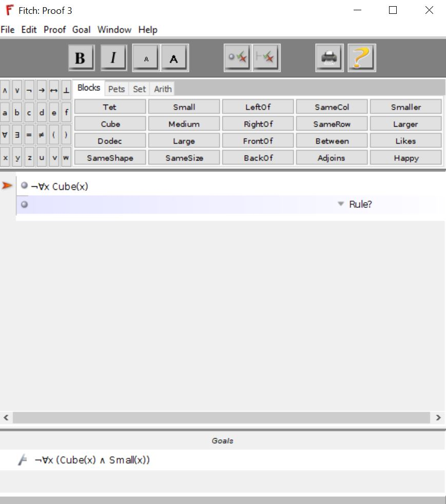
Task: Insert the Smaller predicate
Action: (x=405, y=107)
